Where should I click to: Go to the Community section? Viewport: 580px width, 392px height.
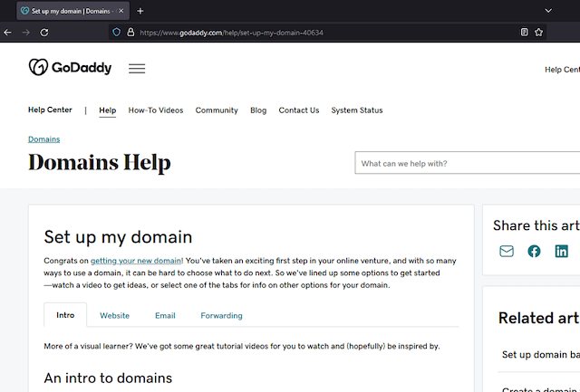pyautogui.click(x=217, y=110)
